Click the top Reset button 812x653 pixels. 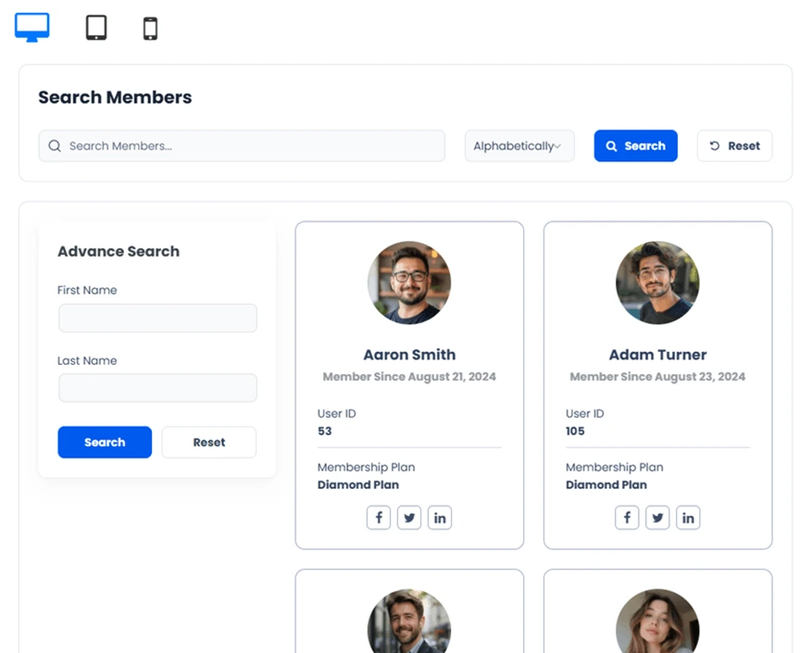click(x=734, y=145)
